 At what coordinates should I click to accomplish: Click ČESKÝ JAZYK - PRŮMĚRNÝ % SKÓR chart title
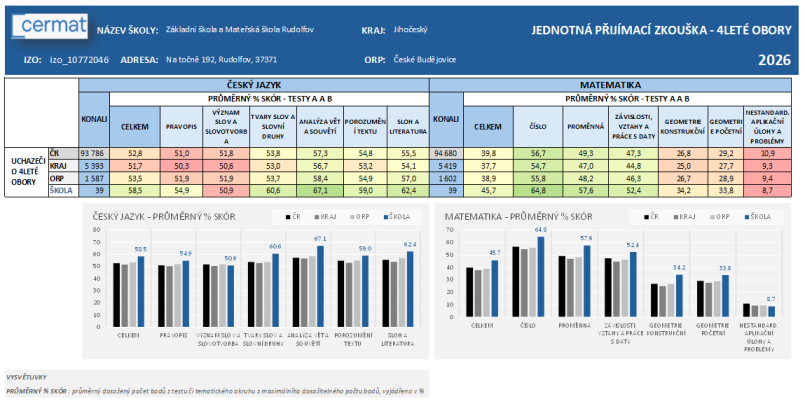click(164, 217)
